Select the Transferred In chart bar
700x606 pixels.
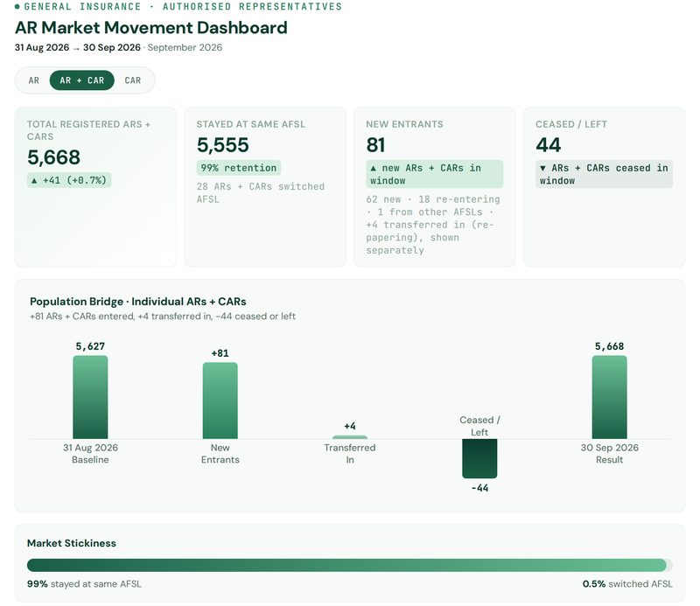[x=350, y=437]
